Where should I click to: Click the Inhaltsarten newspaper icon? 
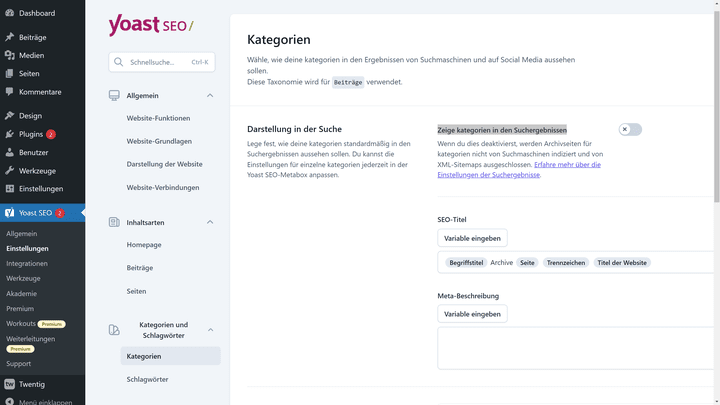pyautogui.click(x=114, y=222)
